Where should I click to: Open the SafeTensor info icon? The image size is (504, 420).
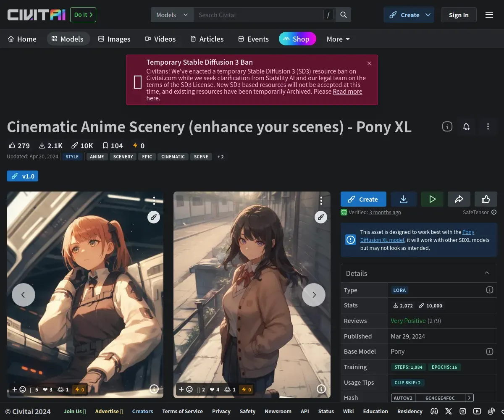click(494, 213)
